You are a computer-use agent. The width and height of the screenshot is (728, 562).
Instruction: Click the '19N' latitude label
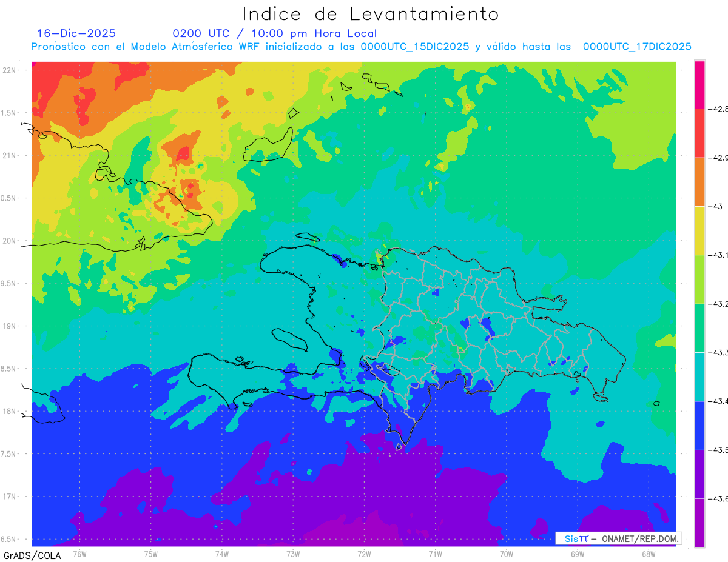[x=9, y=326]
